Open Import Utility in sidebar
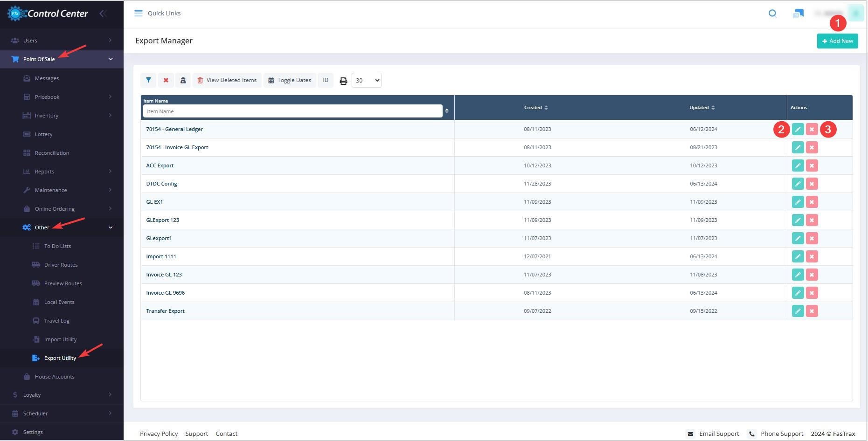 point(60,339)
